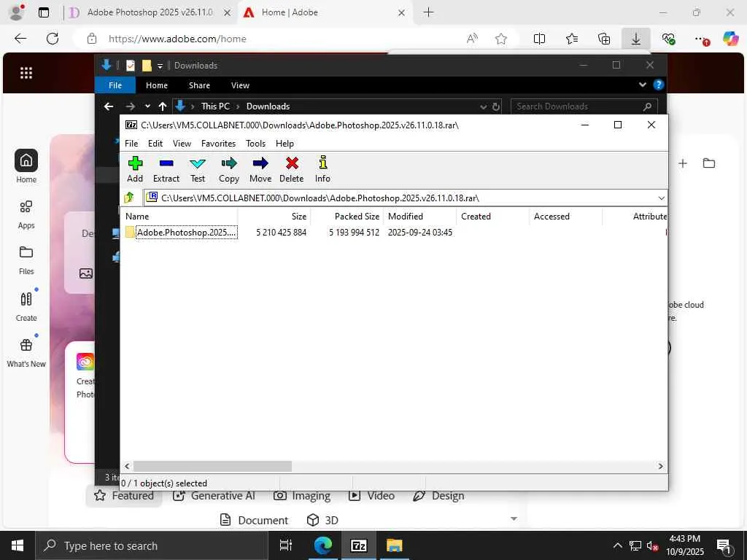Viewport: 747px width, 560px height.
Task: Open the View menu in 7-Zip
Action: [182, 144]
